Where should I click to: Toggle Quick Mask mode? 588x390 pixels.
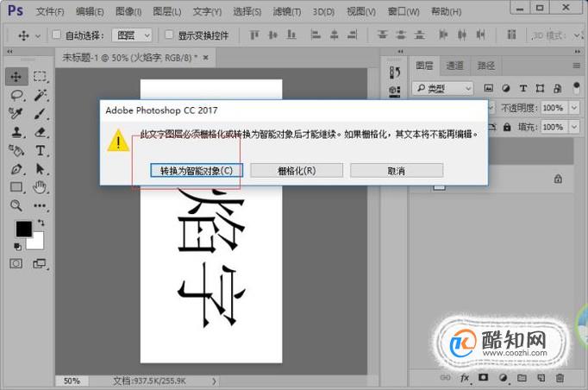tap(16, 263)
